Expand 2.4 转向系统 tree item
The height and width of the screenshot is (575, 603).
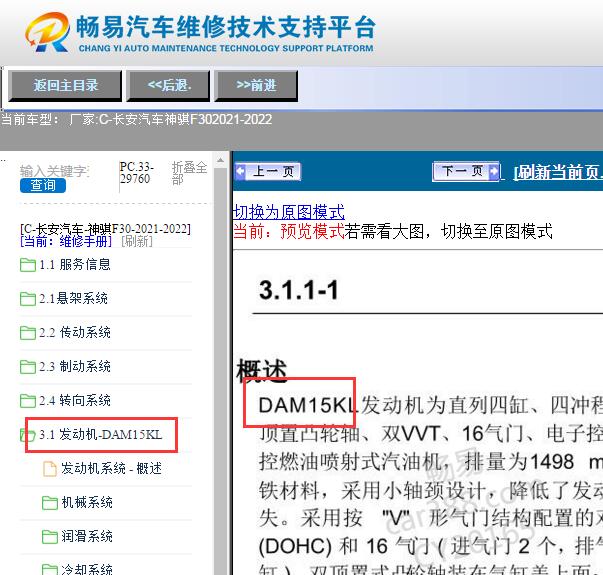tap(75, 400)
